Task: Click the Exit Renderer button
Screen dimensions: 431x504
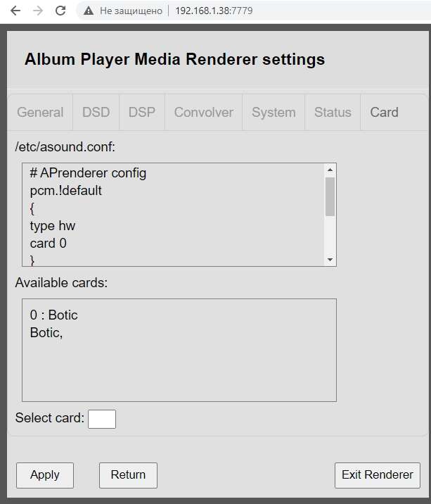Action: pos(378,475)
